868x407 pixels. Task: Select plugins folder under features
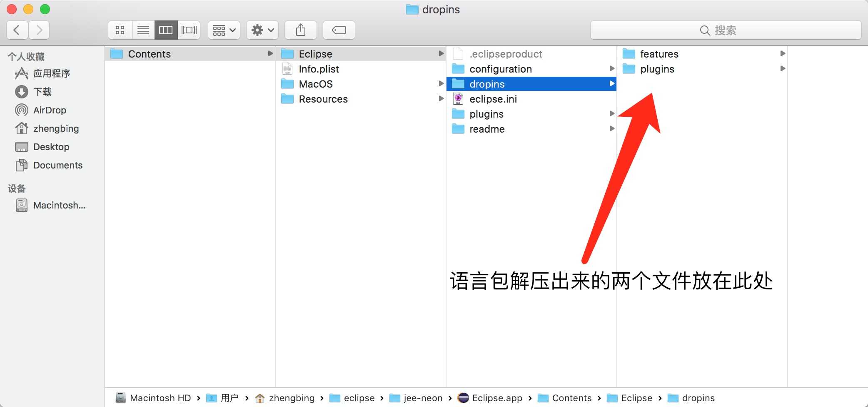[702, 69]
